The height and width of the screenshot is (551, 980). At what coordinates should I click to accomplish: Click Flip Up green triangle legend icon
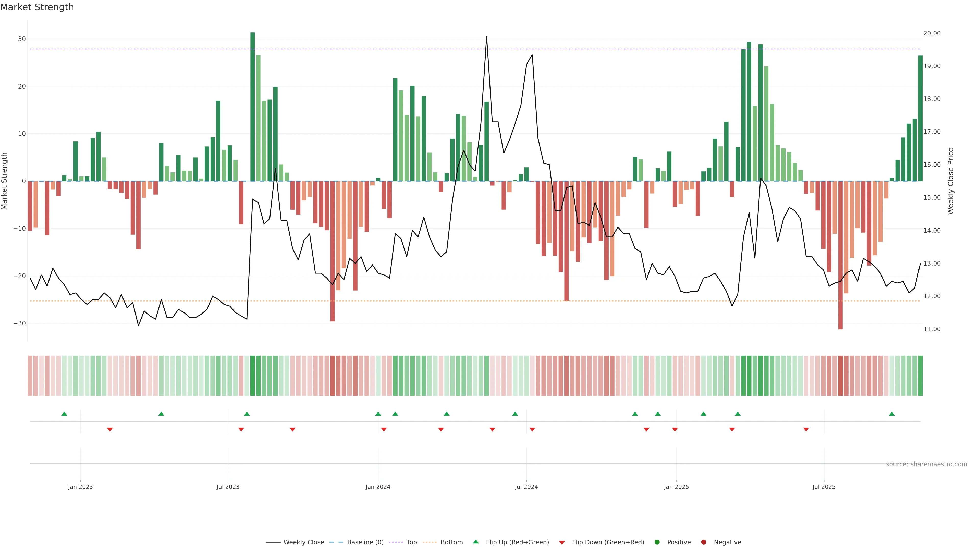[x=475, y=542]
